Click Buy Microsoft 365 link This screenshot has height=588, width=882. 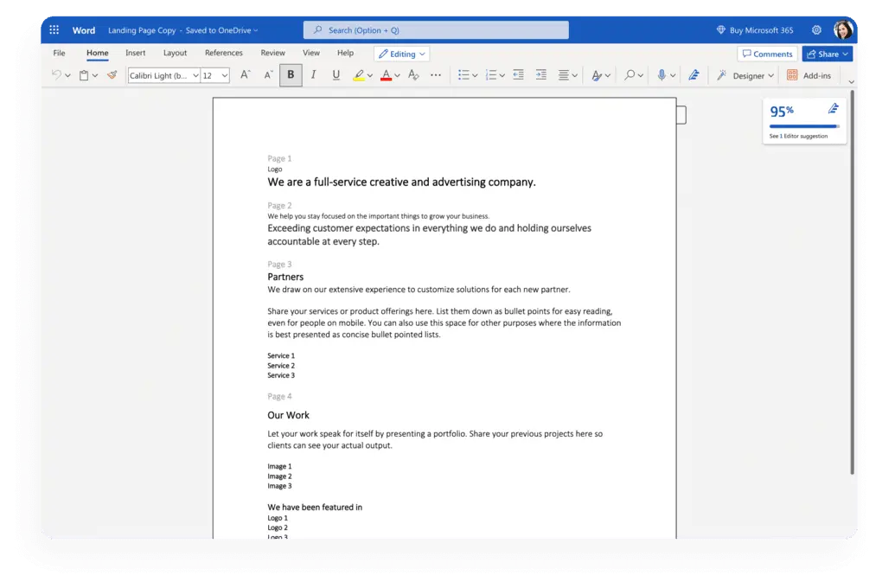(x=755, y=30)
